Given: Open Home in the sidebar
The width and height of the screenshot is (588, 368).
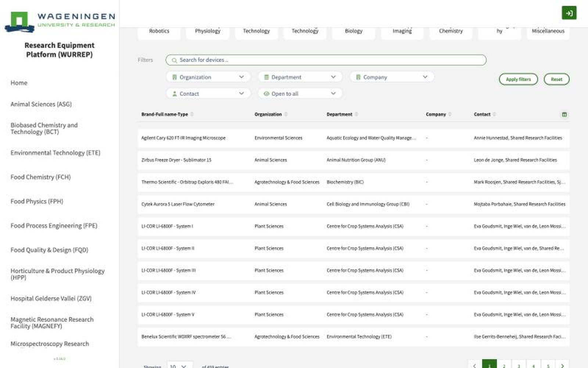Looking at the screenshot, I should click(19, 83).
